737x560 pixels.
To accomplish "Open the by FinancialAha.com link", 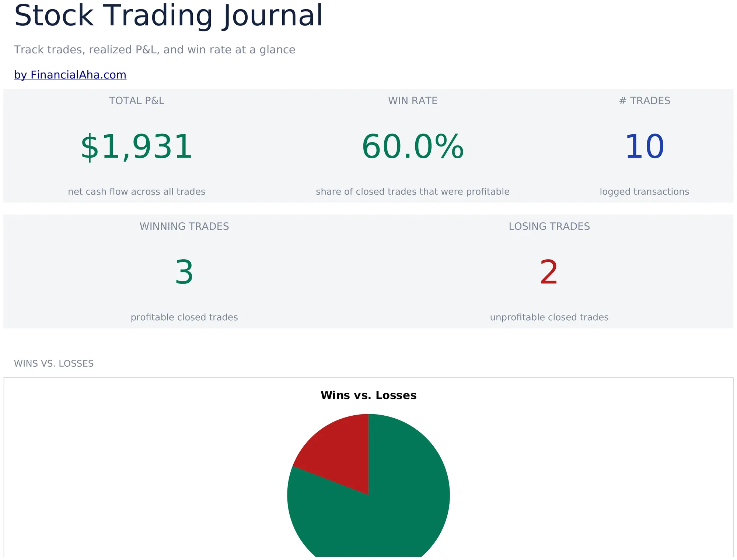I will click(x=70, y=75).
